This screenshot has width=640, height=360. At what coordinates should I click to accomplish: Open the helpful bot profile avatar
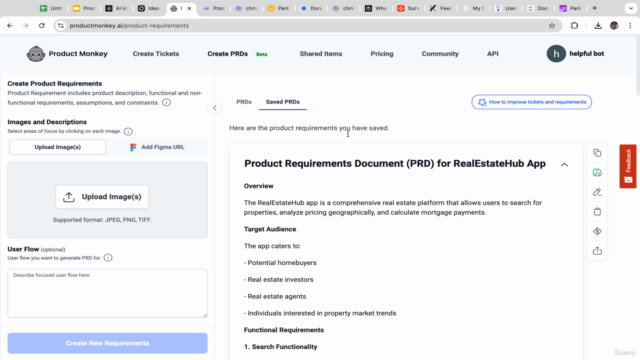(x=556, y=53)
